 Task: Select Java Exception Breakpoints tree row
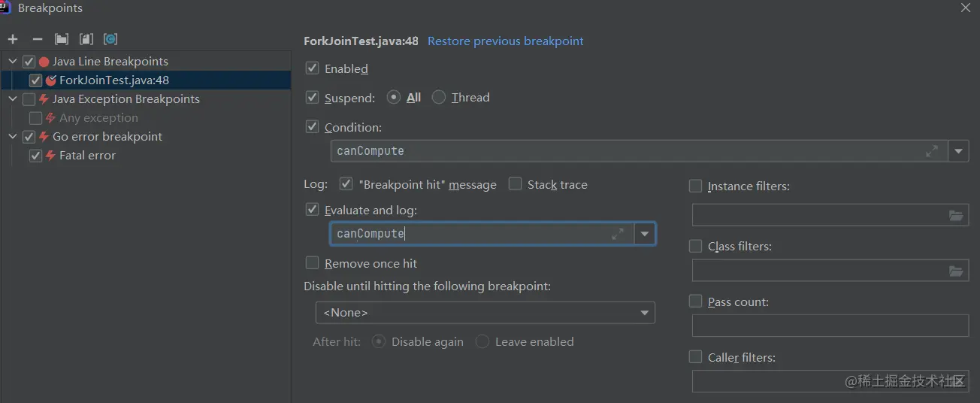[x=146, y=99]
